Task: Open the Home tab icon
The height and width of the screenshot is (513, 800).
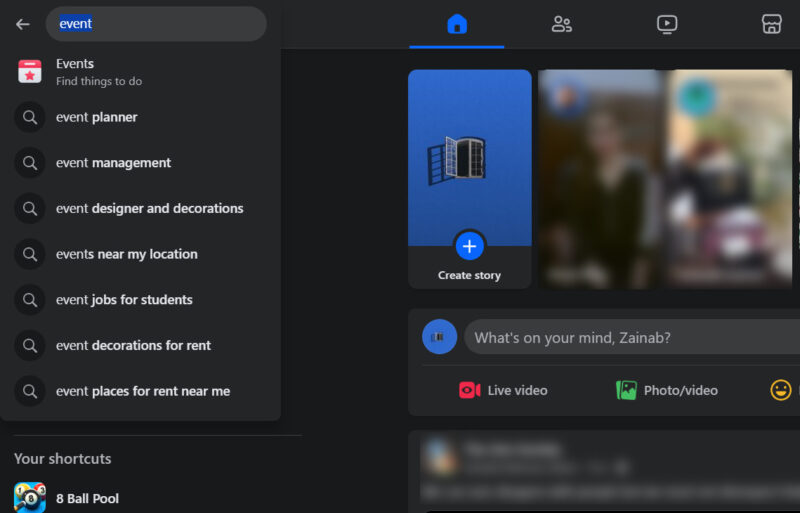Action: point(457,24)
